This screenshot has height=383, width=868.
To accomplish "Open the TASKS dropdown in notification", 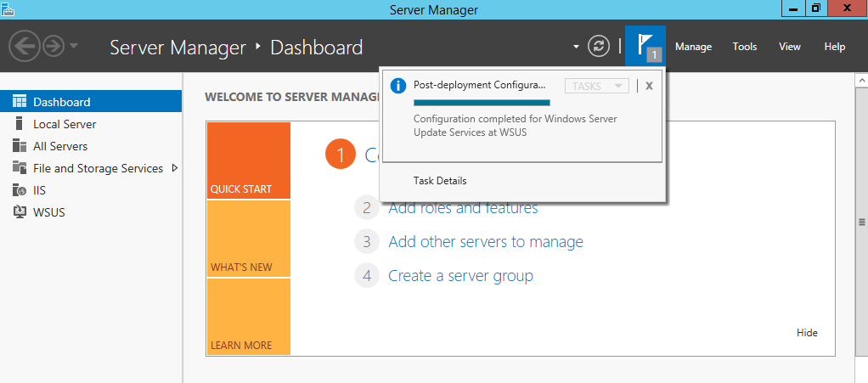I will tap(597, 86).
